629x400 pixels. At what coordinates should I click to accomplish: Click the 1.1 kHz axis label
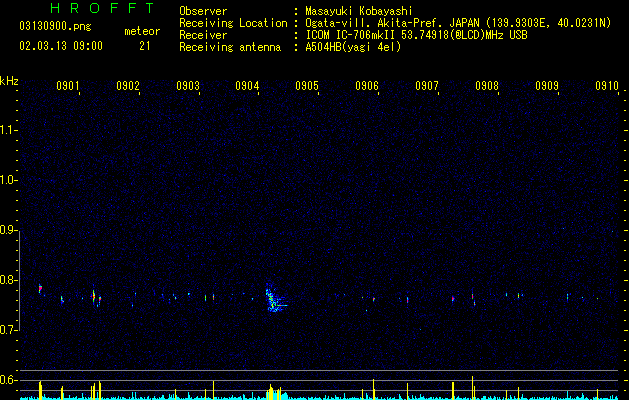coord(8,130)
